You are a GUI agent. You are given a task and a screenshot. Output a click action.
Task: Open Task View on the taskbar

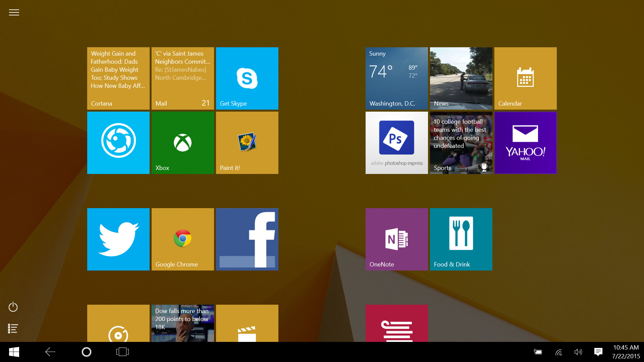click(x=122, y=352)
